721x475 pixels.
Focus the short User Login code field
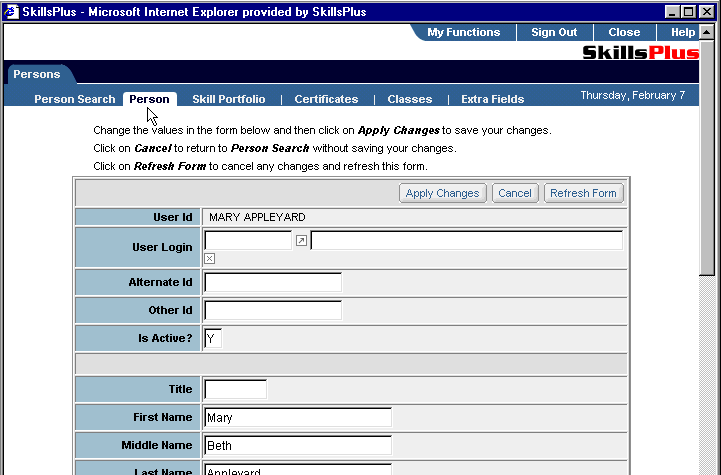tap(248, 240)
